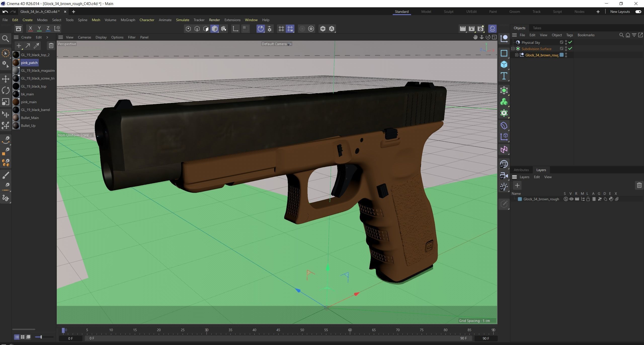Image resolution: width=644 pixels, height=345 pixels.
Task: Open the MoGraph menu
Action: click(128, 20)
